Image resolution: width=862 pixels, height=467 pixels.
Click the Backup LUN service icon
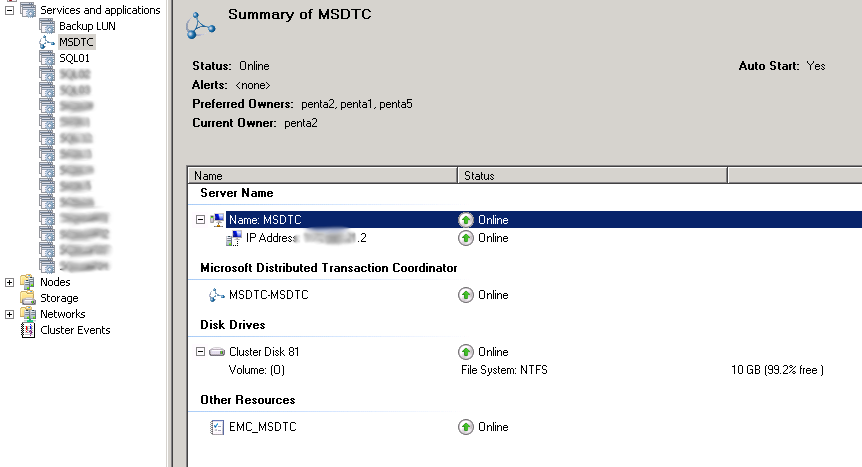(47, 26)
